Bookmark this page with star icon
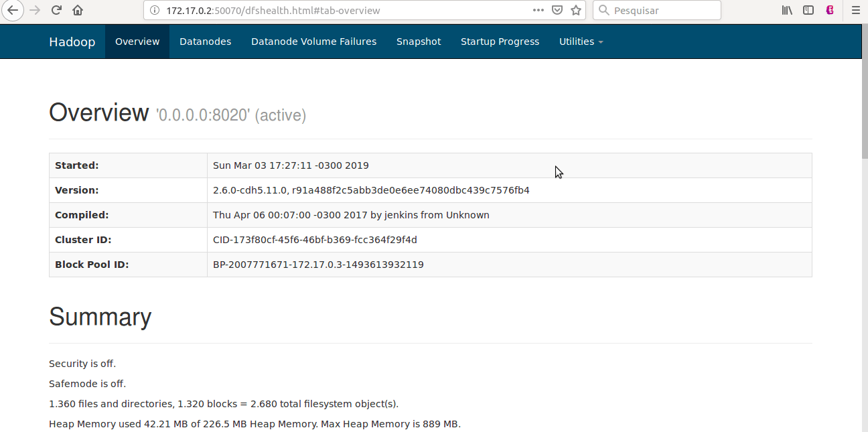This screenshot has height=432, width=868. click(x=576, y=10)
